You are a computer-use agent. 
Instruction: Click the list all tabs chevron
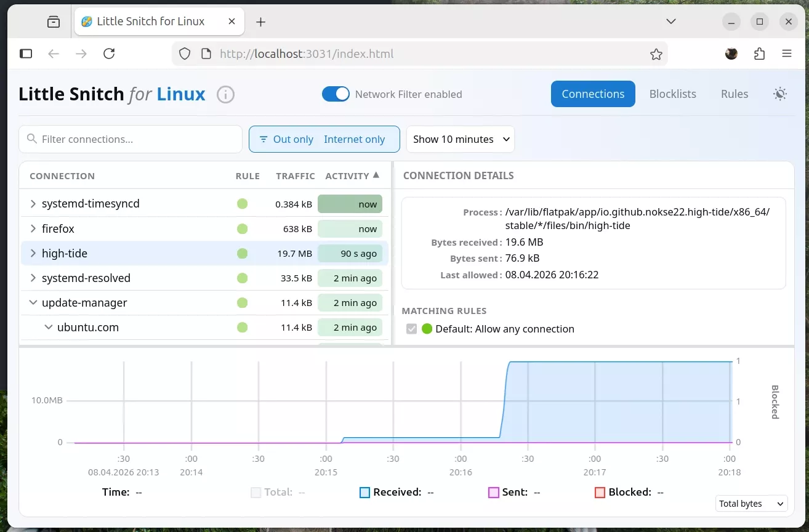671,22
